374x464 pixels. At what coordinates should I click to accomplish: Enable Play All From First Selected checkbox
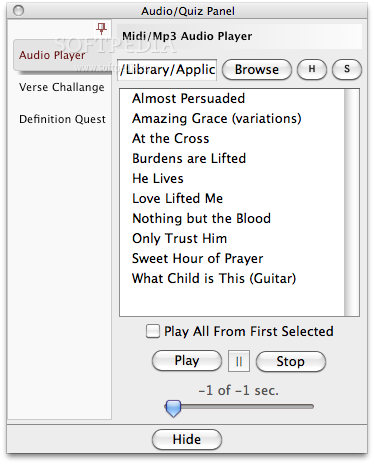coord(153,331)
